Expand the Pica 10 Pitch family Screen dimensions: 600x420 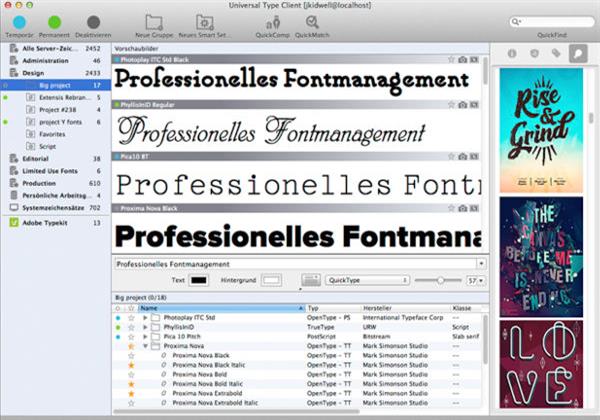pyautogui.click(x=145, y=337)
